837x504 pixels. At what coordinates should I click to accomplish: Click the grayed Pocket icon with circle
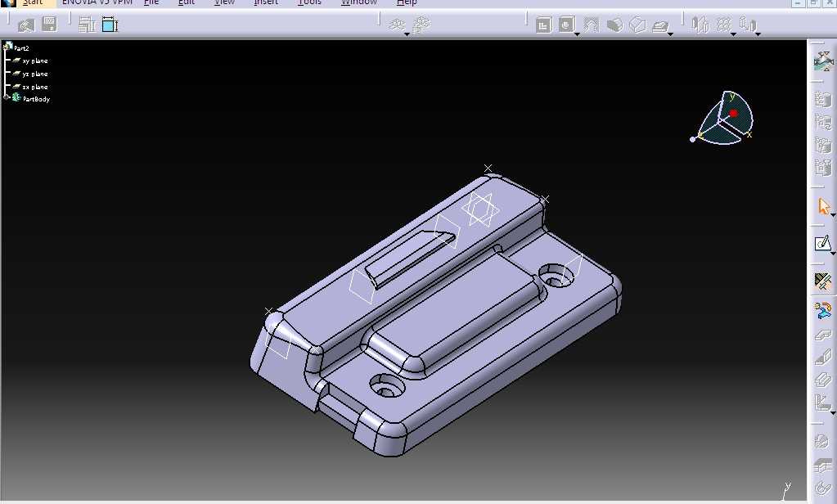pyautogui.click(x=566, y=25)
